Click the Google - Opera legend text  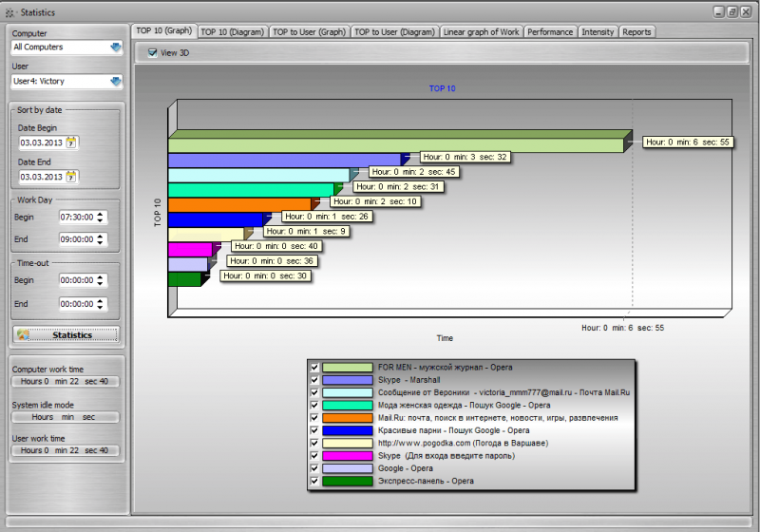(406, 468)
